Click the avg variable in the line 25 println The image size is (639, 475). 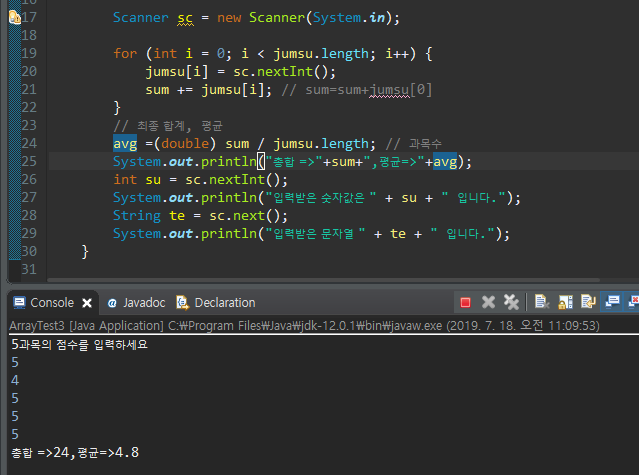[445, 162]
